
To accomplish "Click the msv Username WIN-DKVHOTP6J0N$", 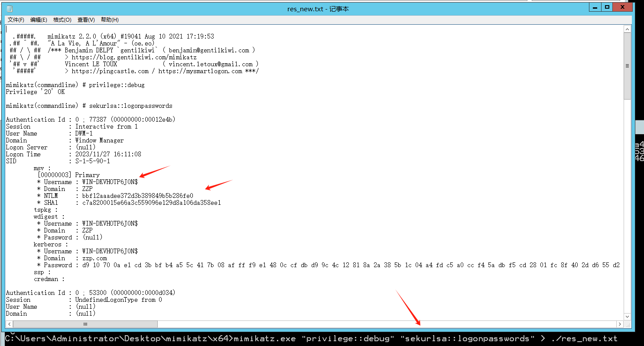I will (110, 182).
